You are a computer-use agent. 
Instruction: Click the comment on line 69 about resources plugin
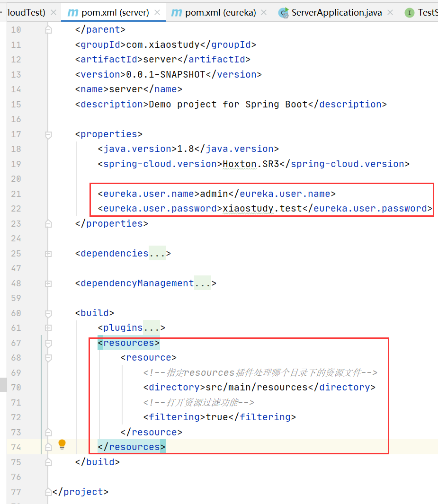coord(260,372)
